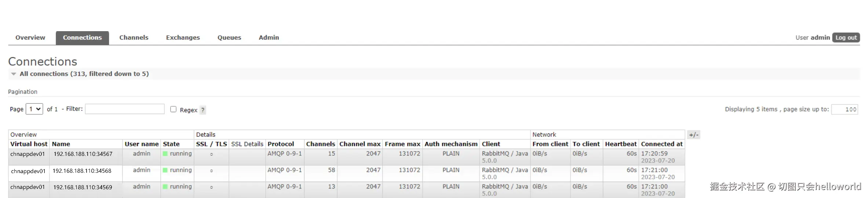This screenshot has width=868, height=198.
Task: Sort by Name column header
Action: coord(61,144)
